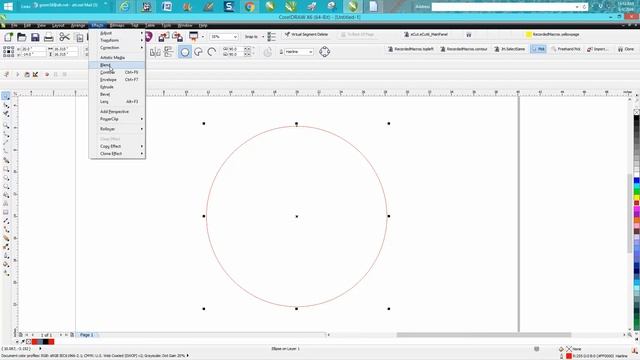Image resolution: width=640 pixels, height=360 pixels.
Task: Open the Bitmaps menu
Action: [117, 25]
